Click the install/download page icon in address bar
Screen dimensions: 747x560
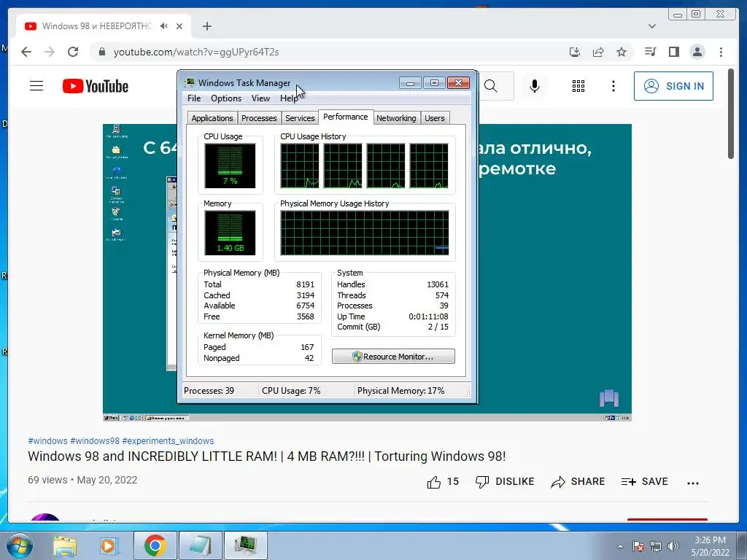point(575,52)
